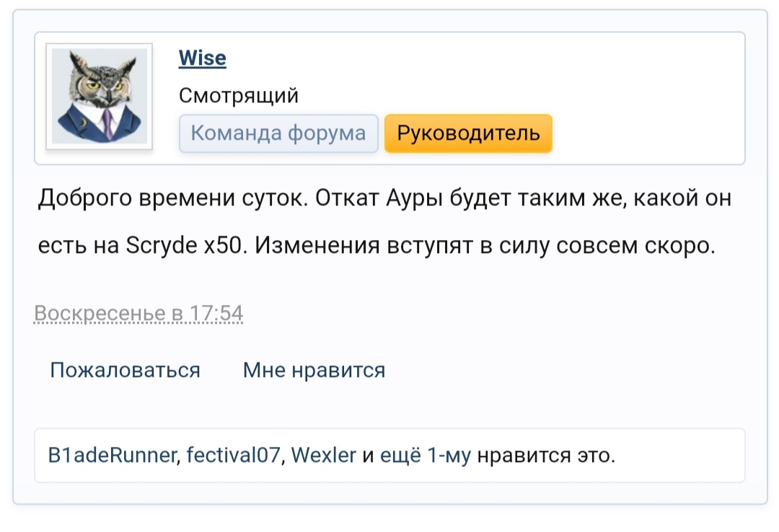779x532 pixels.
Task: Open B1adeRunner's profile from likes list
Action: (x=113, y=456)
